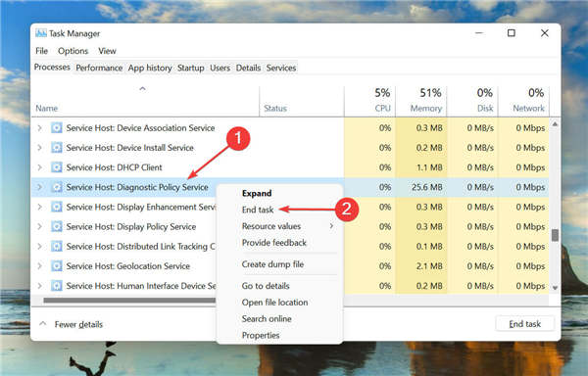Click the vertical scrollbar up arrow

coord(555,124)
